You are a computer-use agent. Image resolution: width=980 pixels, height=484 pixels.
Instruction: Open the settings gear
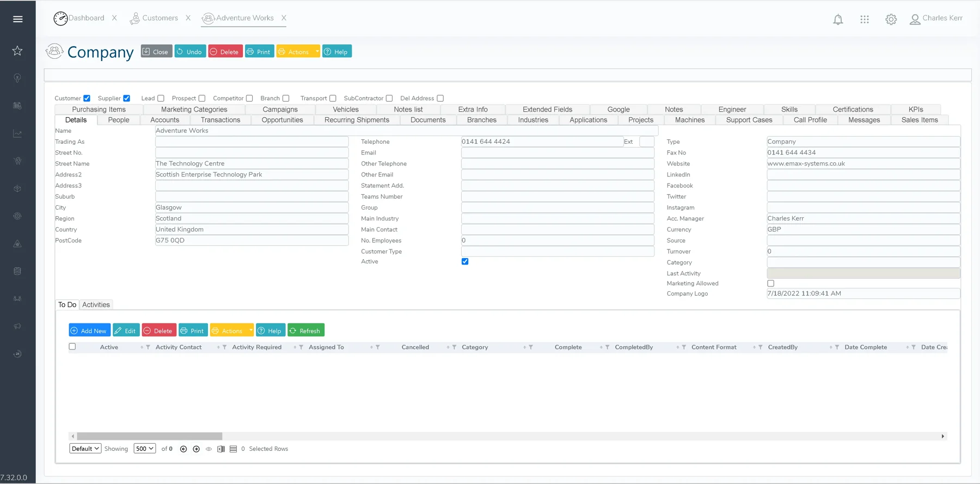tap(891, 20)
